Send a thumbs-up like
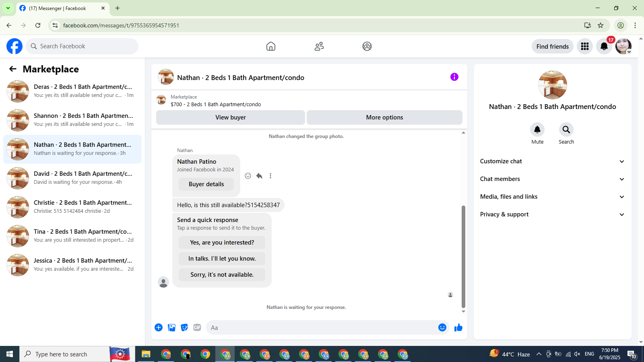644x362 pixels. 458,327
